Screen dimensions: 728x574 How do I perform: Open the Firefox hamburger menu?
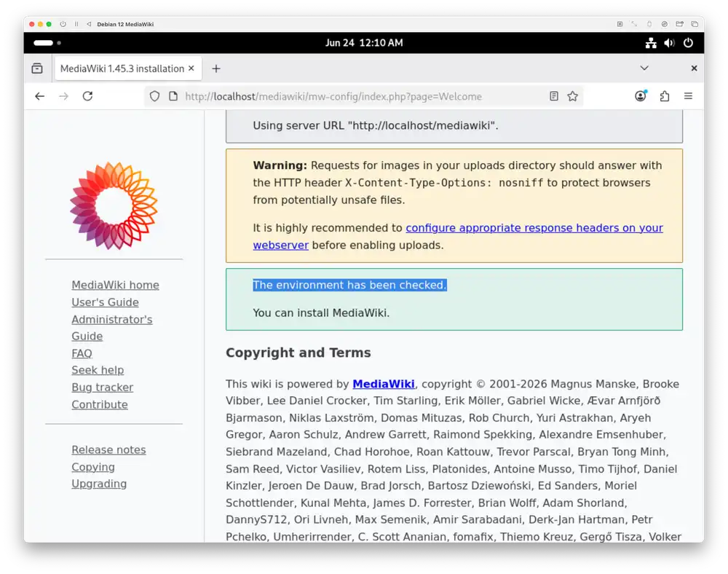(688, 96)
